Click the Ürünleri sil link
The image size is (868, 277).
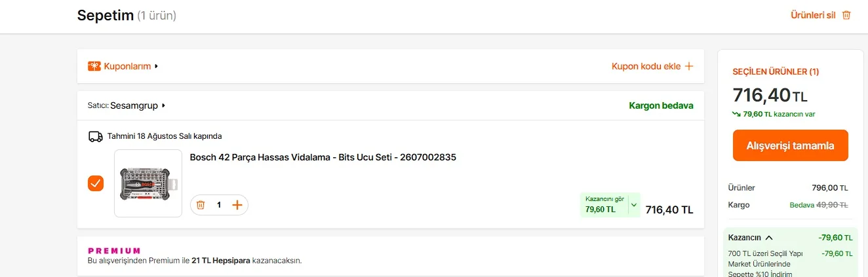(813, 15)
